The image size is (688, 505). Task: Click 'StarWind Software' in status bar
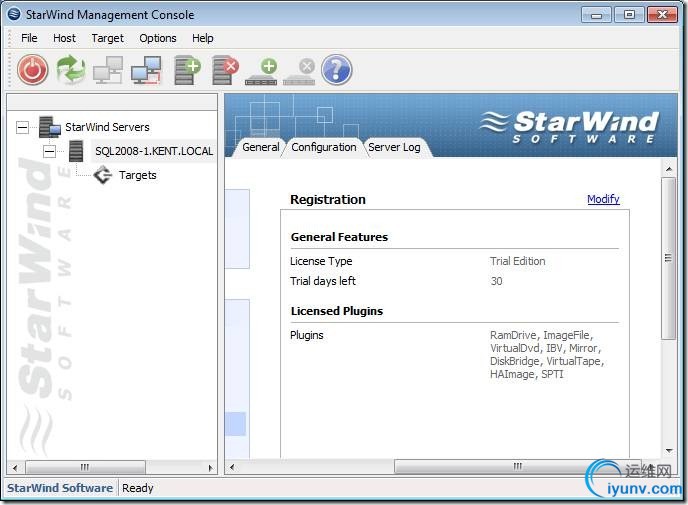60,488
